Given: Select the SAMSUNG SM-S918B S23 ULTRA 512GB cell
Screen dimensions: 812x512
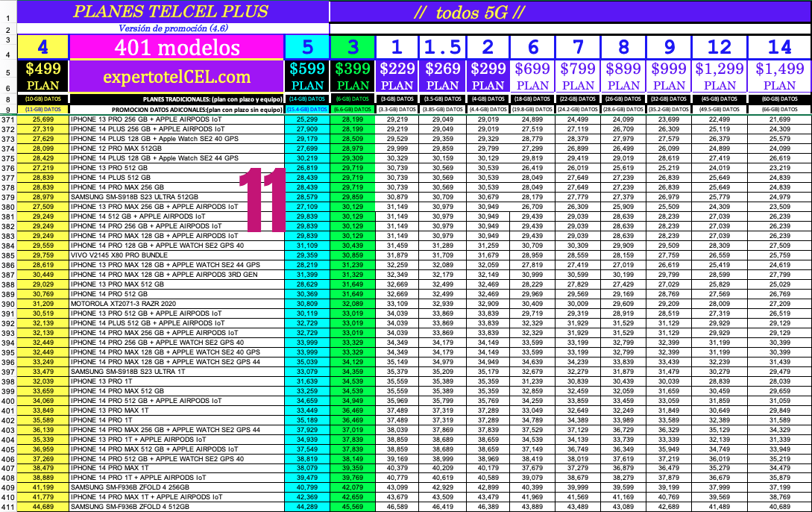Looking at the screenshot, I should (177, 197).
